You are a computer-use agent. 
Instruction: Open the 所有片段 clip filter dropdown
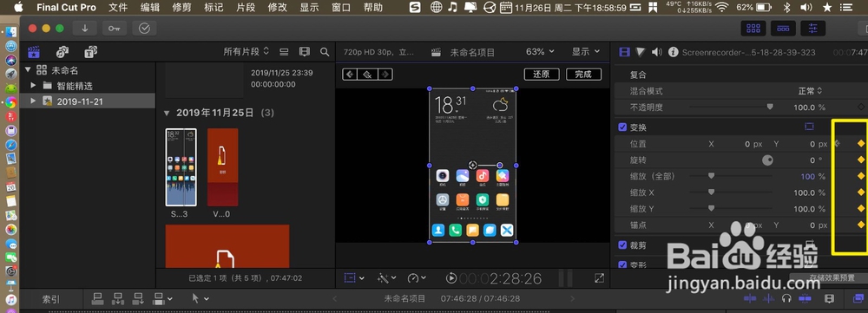[x=247, y=51]
